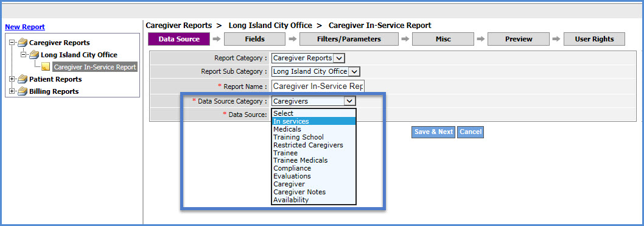Click the Billing Reports folder icon

(x=22, y=91)
